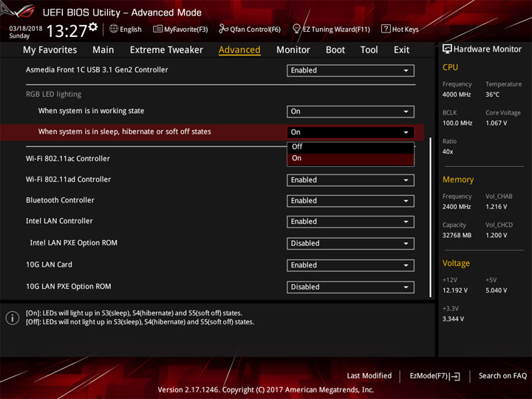Click the 4000 MHz CPU frequency value
This screenshot has width=532, height=399.
457,95
